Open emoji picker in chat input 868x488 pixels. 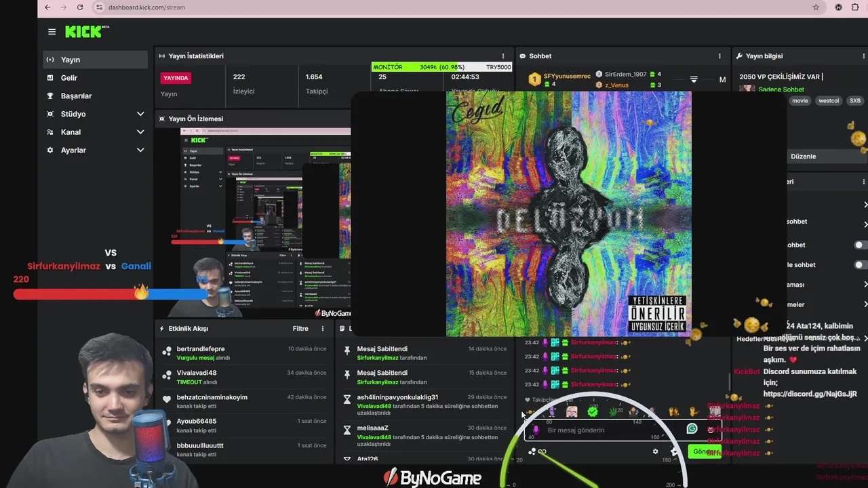click(x=710, y=429)
